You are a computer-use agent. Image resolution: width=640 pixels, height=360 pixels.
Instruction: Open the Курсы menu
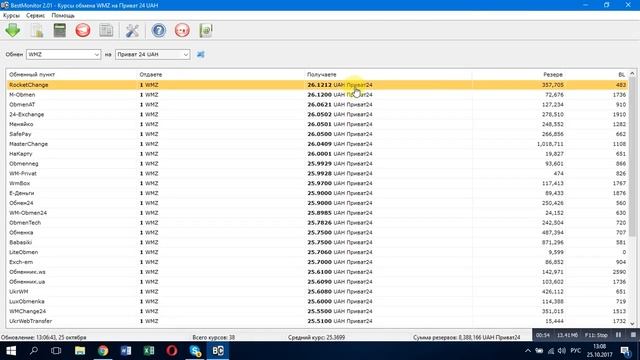tap(11, 16)
